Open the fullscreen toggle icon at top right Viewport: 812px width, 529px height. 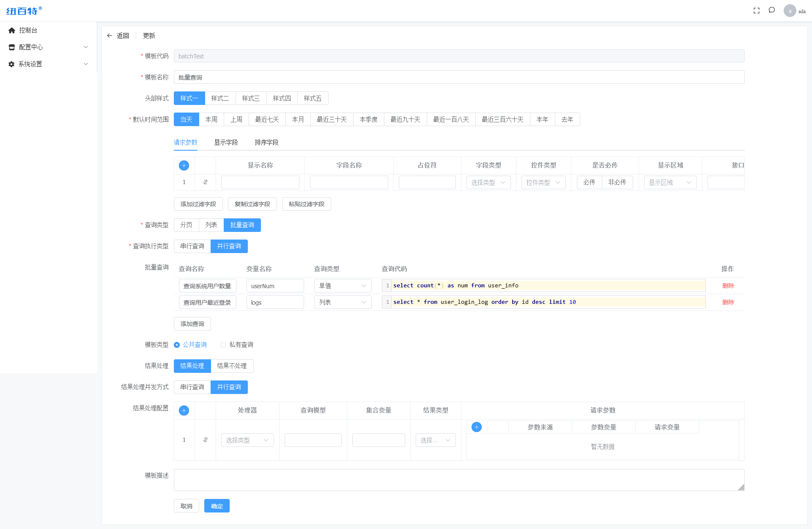pyautogui.click(x=757, y=10)
